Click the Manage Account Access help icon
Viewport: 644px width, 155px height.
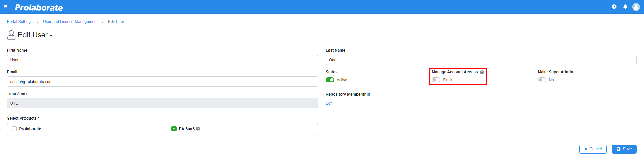pyautogui.click(x=482, y=72)
